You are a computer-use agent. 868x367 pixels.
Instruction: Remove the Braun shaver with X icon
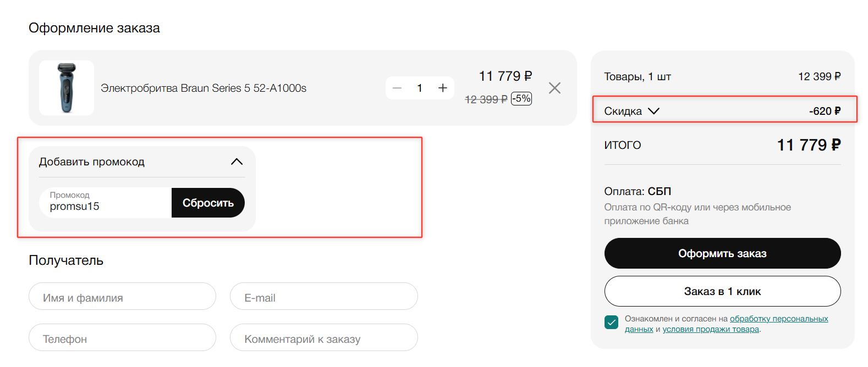click(x=554, y=88)
